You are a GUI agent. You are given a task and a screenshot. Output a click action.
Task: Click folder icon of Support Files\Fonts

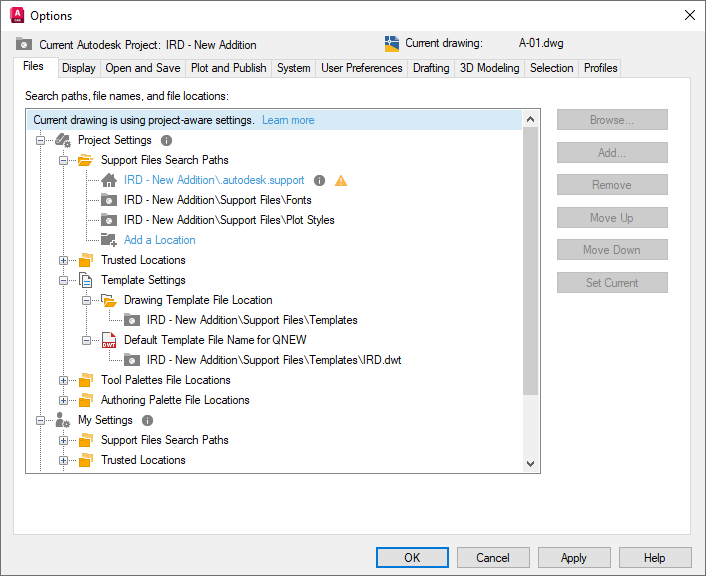point(109,200)
